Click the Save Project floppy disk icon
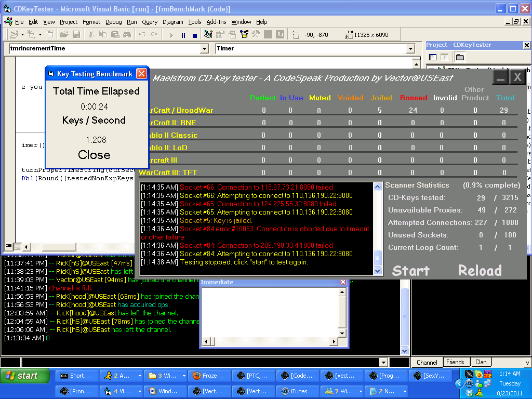The width and height of the screenshot is (532, 399). point(76,35)
